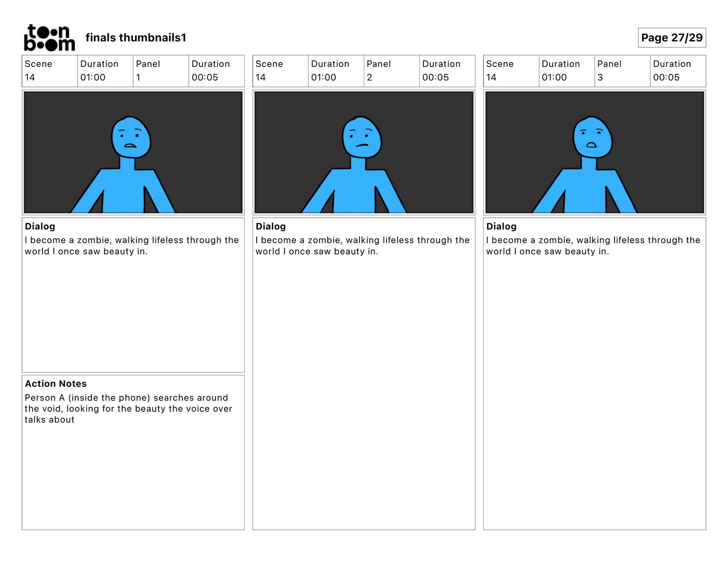Click the Panel 3 number cell

pos(622,71)
